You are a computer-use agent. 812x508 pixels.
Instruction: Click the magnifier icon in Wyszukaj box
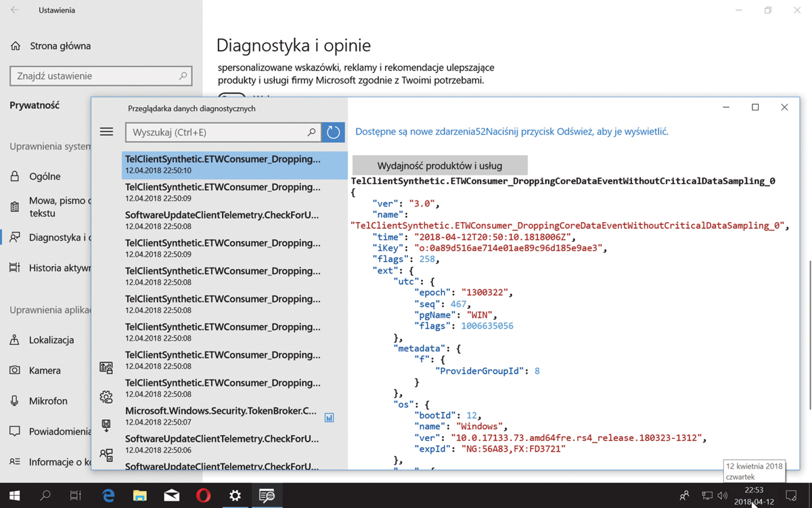(311, 132)
